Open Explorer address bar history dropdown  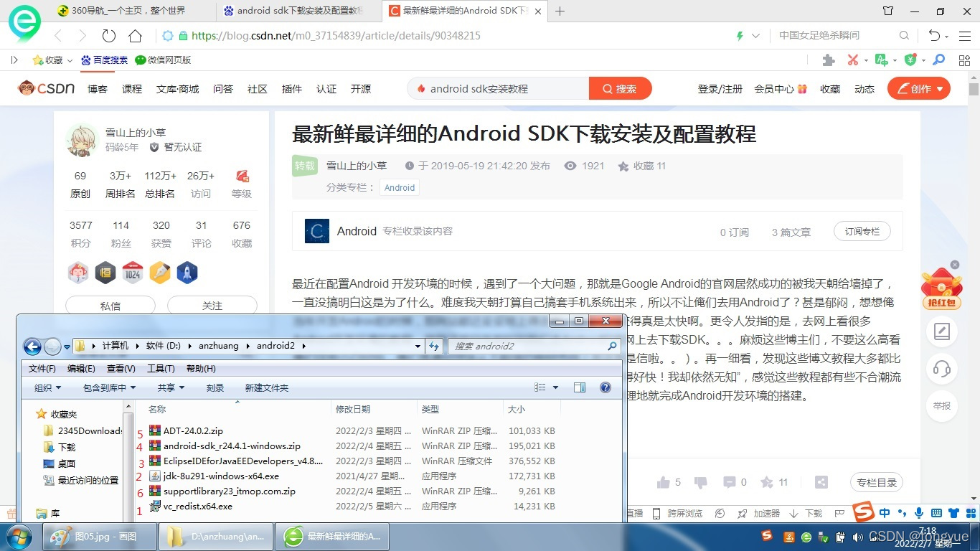(418, 347)
